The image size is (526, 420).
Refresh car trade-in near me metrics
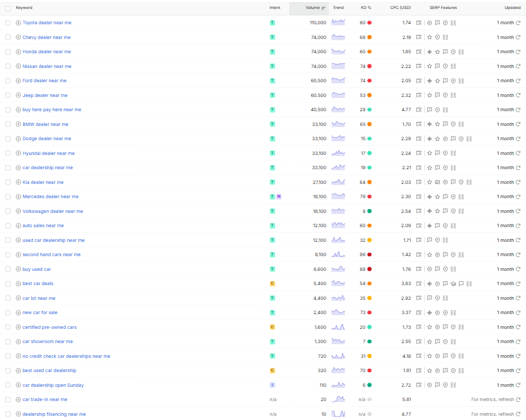tap(518, 399)
